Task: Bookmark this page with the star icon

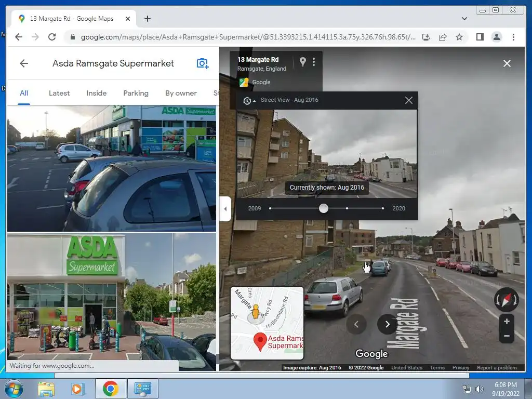Action: coord(459,37)
